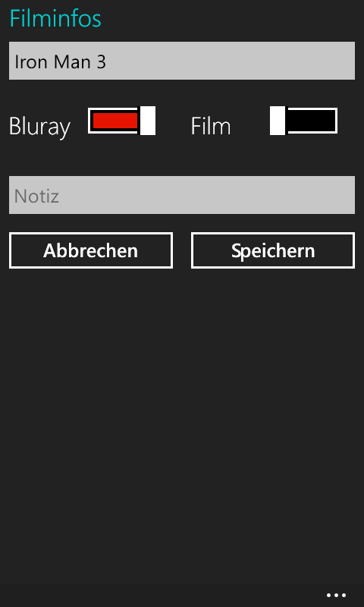Click the word "Iron" in the film name box

31,62
